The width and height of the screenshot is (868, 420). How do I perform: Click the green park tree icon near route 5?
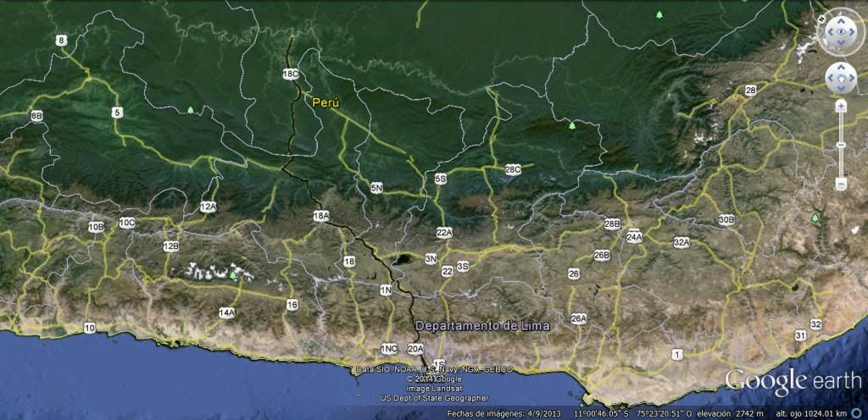click(x=192, y=110)
